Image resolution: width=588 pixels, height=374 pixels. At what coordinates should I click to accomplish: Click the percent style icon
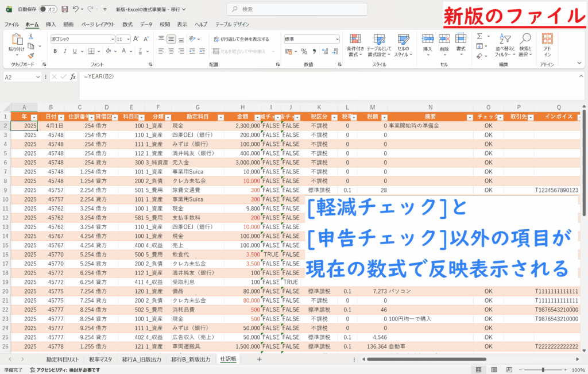tap(304, 51)
